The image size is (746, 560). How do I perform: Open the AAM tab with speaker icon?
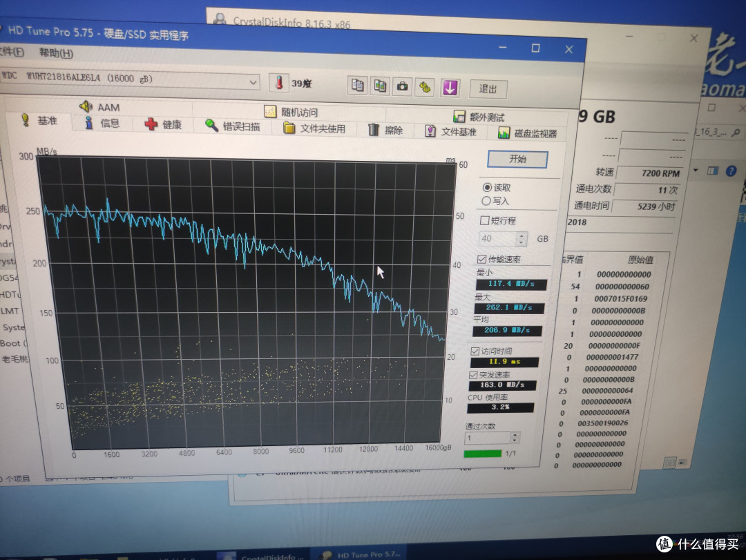pos(100,106)
